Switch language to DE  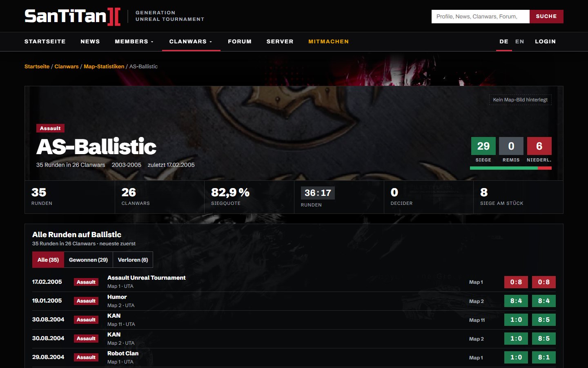[504, 41]
